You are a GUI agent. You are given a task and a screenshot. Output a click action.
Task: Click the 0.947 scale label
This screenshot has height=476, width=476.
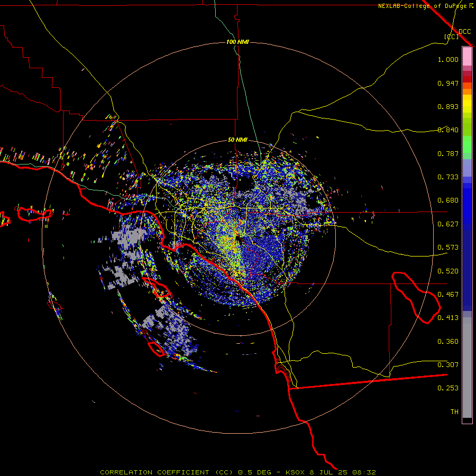tap(448, 83)
